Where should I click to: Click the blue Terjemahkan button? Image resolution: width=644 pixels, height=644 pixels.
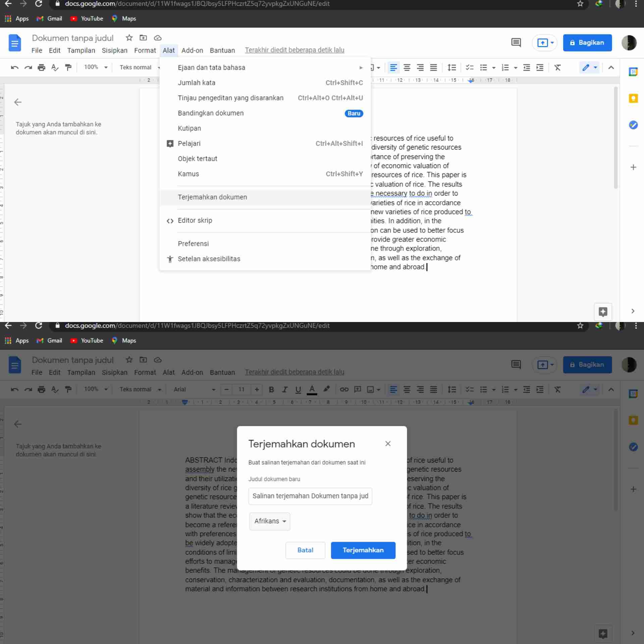363,550
